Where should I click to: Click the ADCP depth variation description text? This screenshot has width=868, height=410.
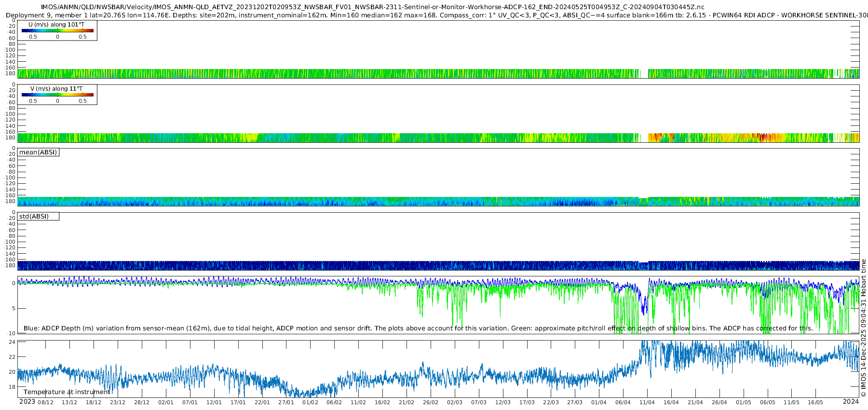click(418, 328)
